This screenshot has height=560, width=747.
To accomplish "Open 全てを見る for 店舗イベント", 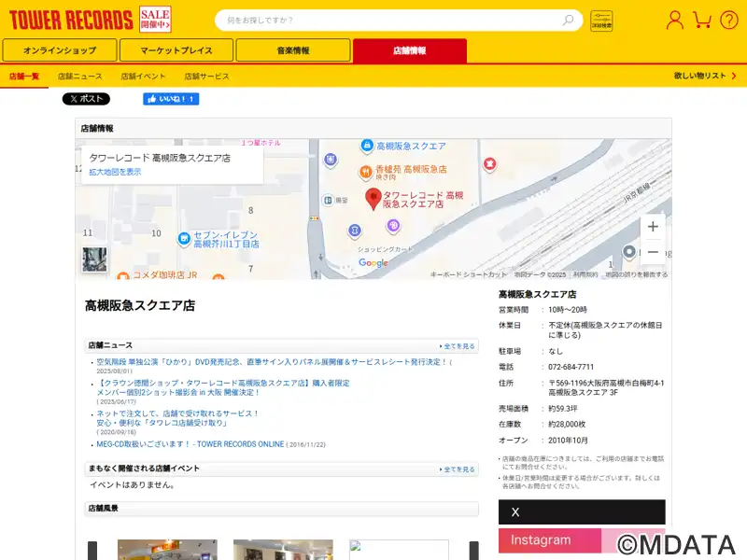I will pyautogui.click(x=458, y=469).
